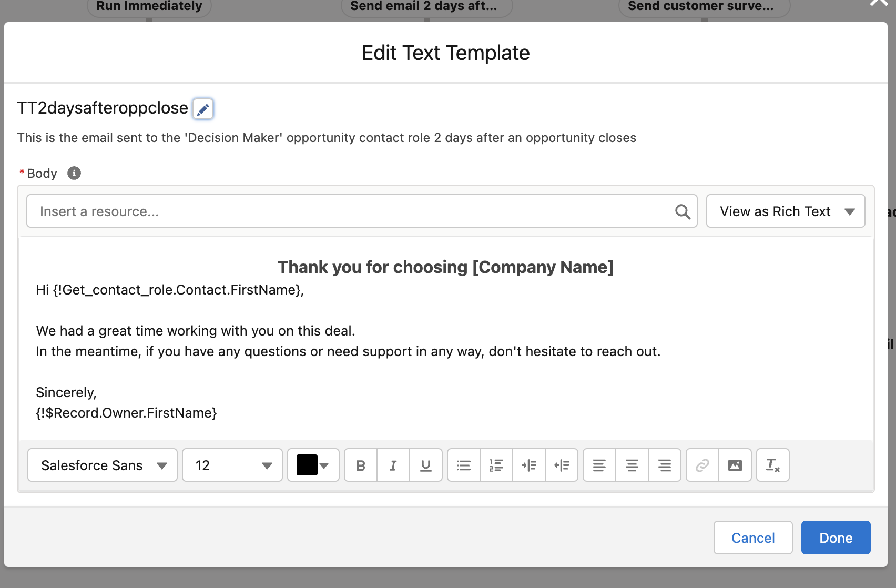
Task: Align text to the right
Action: [x=665, y=465]
